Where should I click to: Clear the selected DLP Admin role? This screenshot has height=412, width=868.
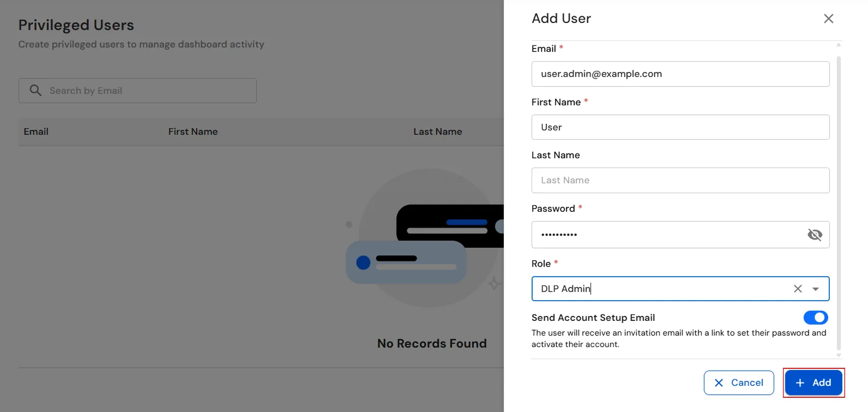coord(798,289)
